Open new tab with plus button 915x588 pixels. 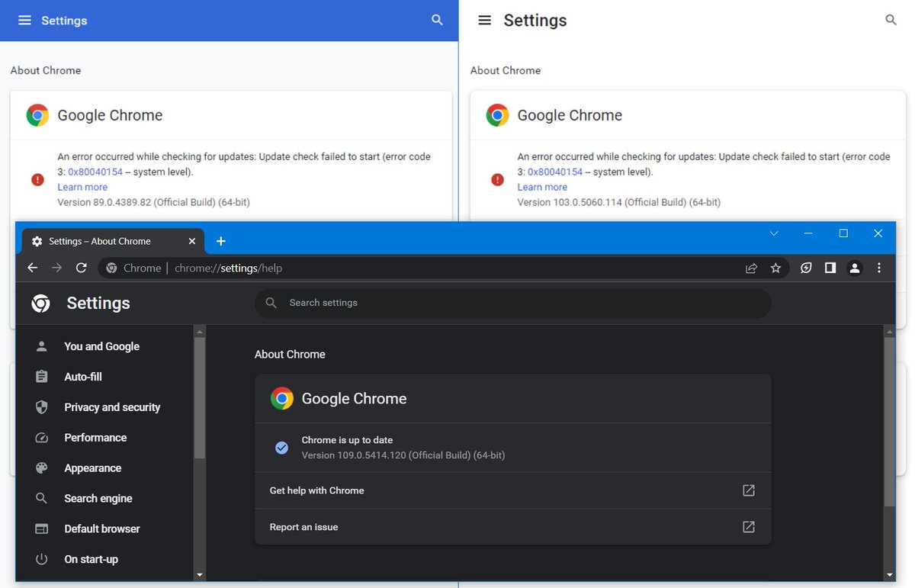pos(221,241)
